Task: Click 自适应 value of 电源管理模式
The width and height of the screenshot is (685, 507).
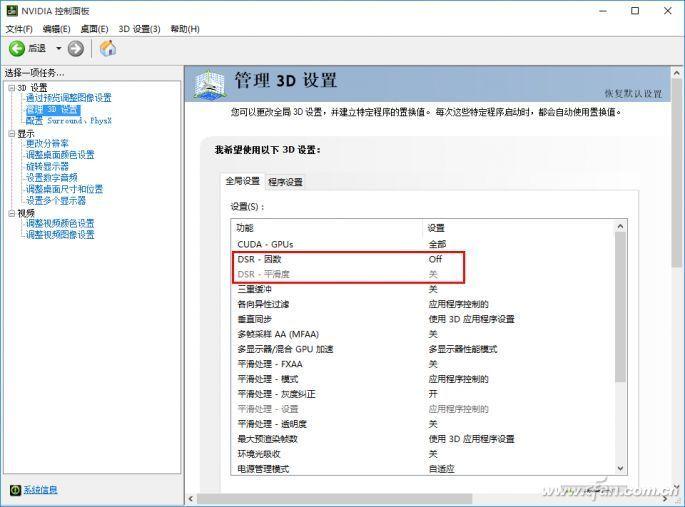Action: 441,469
